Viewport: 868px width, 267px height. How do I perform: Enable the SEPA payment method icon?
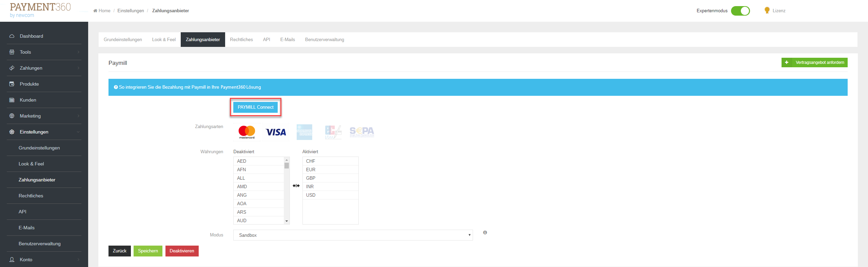pos(362,132)
